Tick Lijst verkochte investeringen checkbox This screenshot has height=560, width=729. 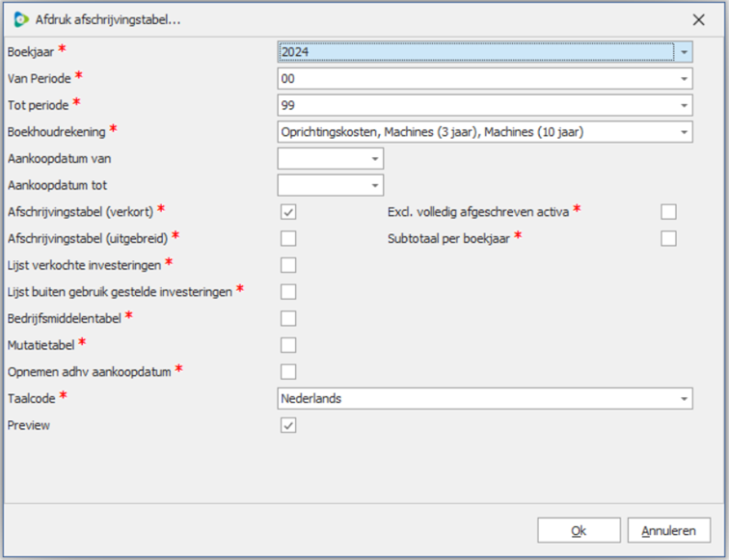click(288, 265)
